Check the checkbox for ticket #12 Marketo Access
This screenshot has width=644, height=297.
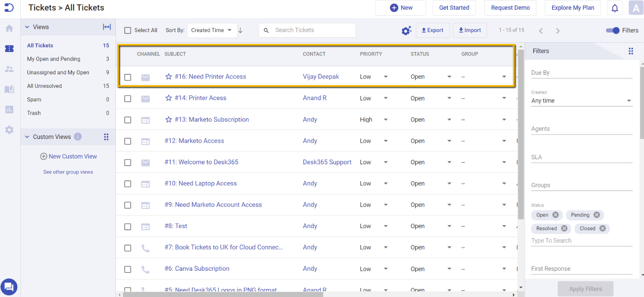click(x=127, y=141)
